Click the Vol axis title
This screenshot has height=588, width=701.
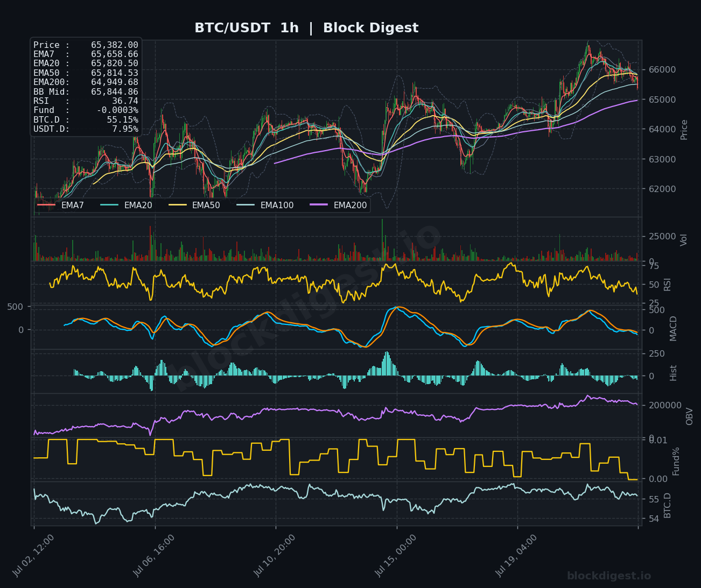point(684,240)
